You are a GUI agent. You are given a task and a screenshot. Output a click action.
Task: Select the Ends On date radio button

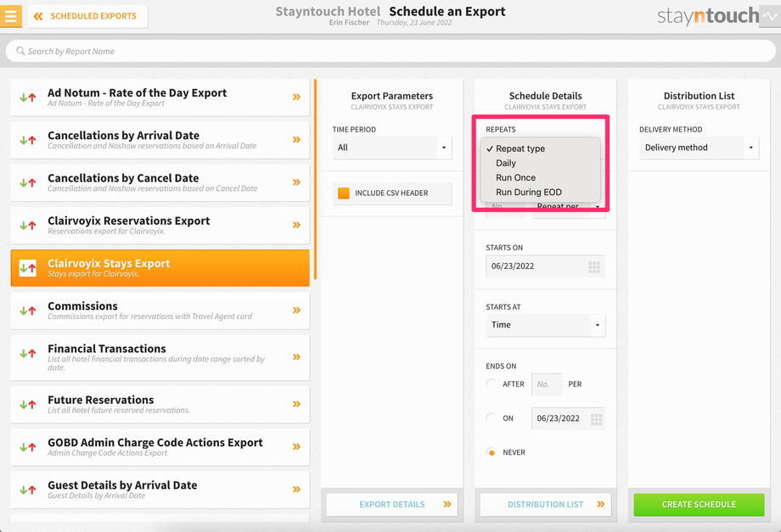coord(492,418)
